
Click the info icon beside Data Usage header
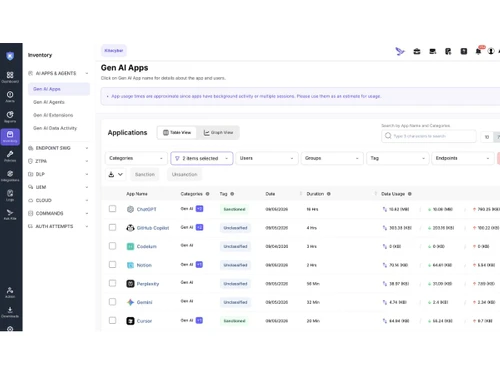(410, 194)
